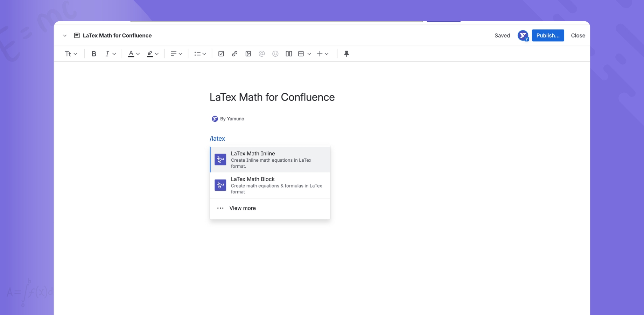
Task: Click the LaTex Math Inline app icon
Action: click(220, 160)
